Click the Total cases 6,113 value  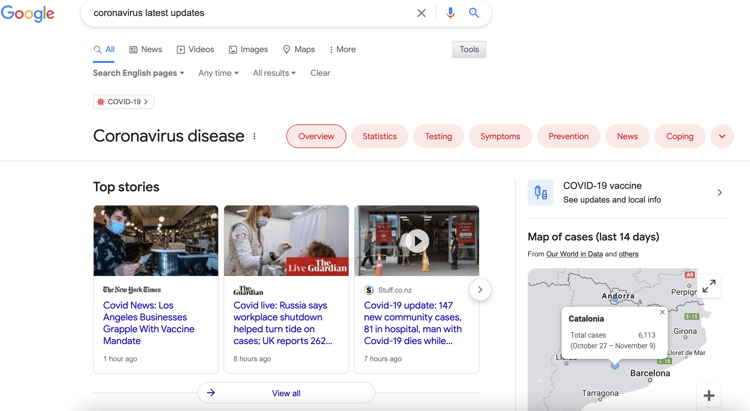pos(647,335)
